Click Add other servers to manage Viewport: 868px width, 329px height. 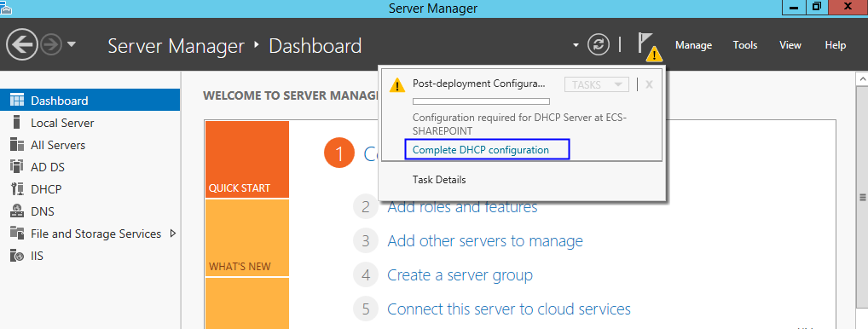point(485,241)
